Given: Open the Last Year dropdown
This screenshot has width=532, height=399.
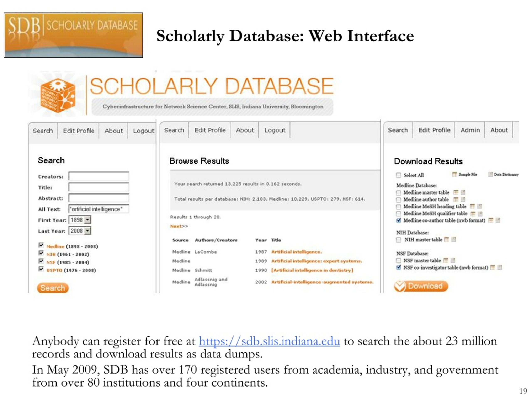Looking at the screenshot, I should point(87,231).
